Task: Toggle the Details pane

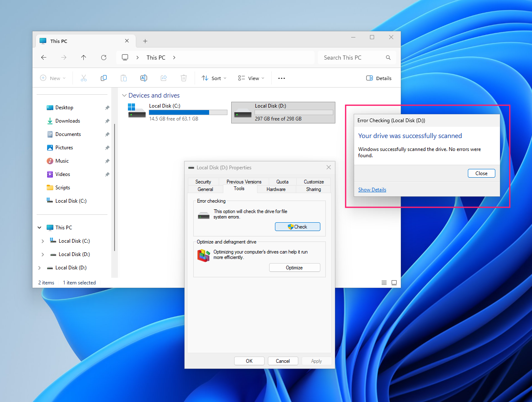Action: 379,78
